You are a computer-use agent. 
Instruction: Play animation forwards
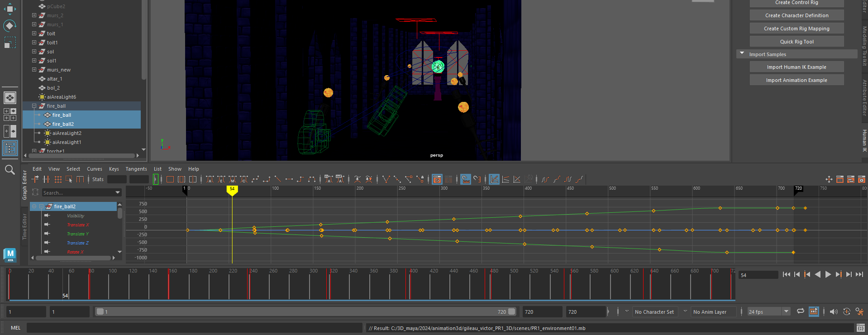828,274
